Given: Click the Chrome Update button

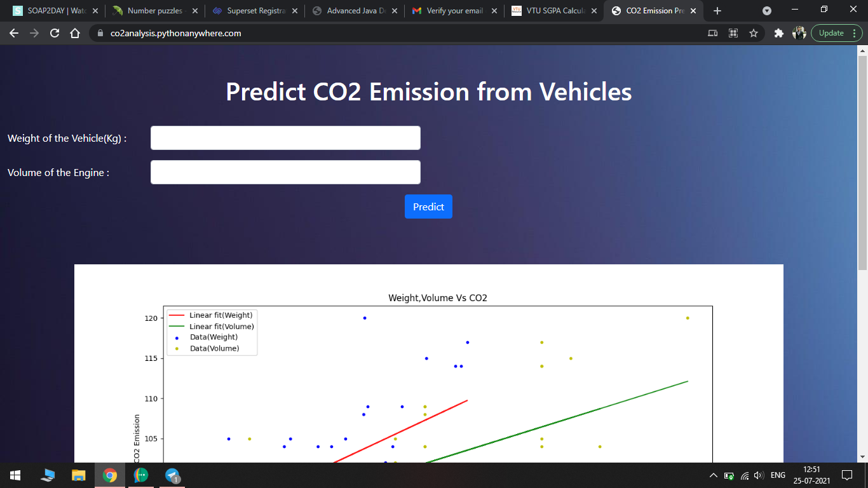Looking at the screenshot, I should [x=831, y=33].
